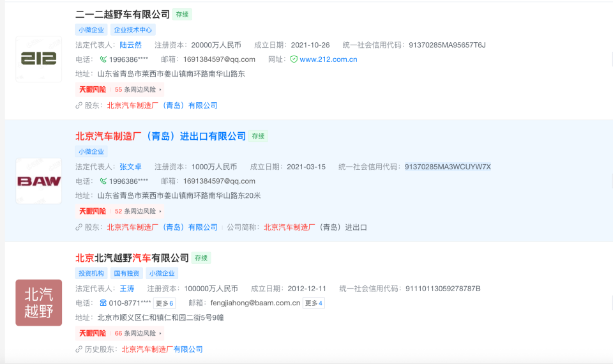Expand 更多 6 phone numbers
The height and width of the screenshot is (364, 613).
(x=164, y=303)
